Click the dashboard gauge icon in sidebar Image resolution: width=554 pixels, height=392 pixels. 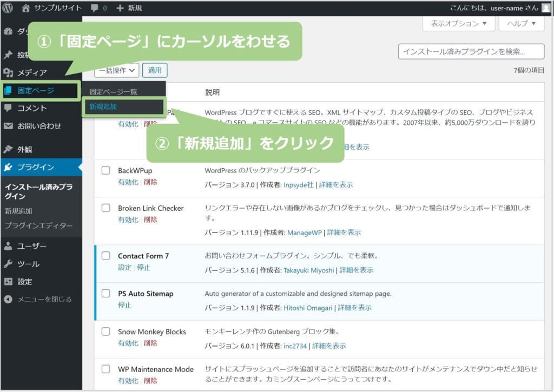click(8, 31)
